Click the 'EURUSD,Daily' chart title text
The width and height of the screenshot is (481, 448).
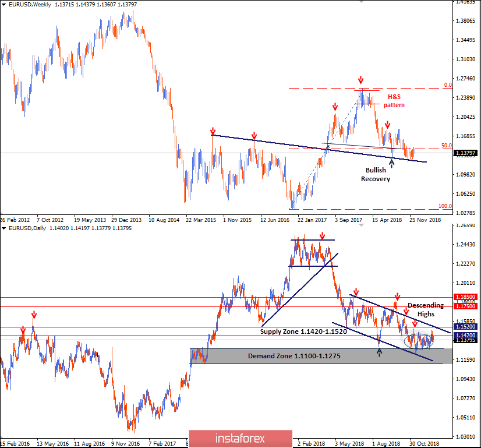(x=27, y=228)
